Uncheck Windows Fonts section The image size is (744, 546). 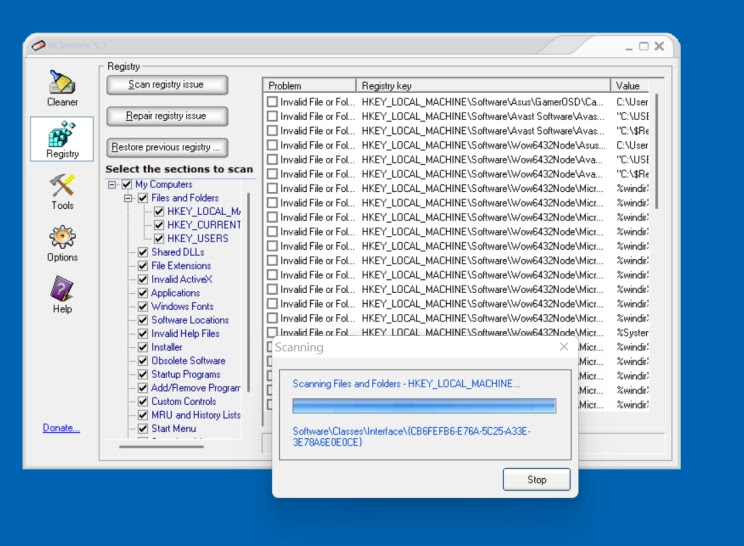(143, 306)
